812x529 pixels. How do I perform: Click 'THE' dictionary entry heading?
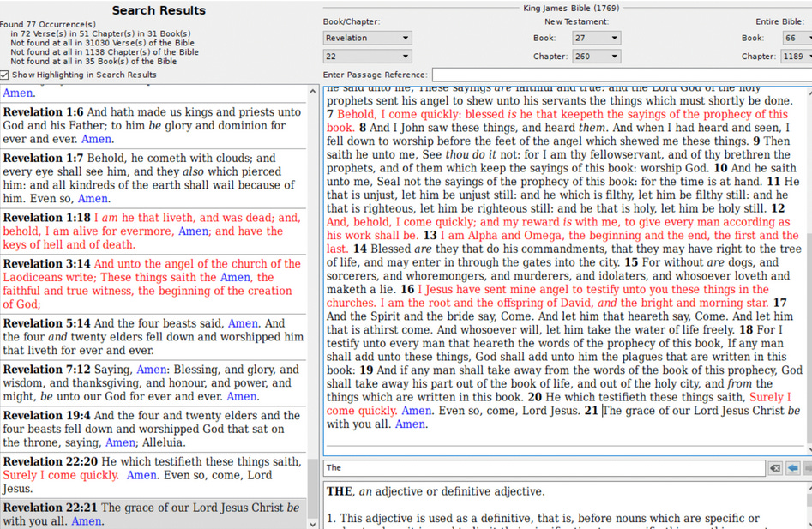340,491
